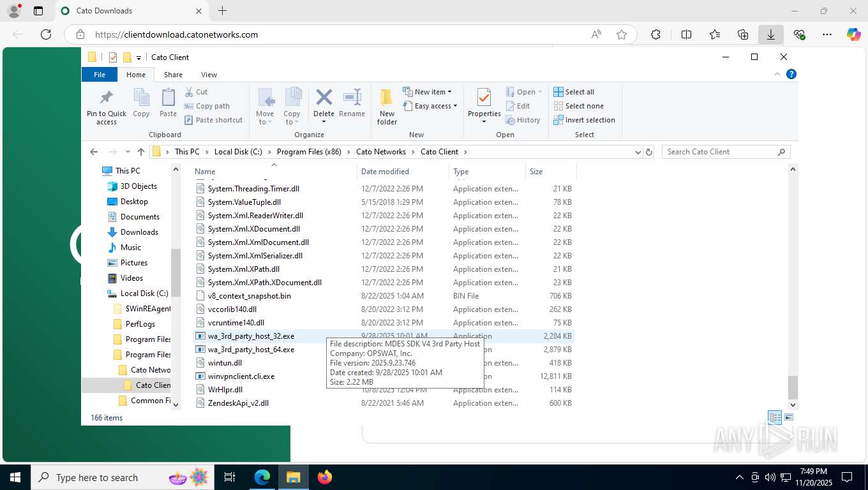Click Select all

click(x=574, y=92)
